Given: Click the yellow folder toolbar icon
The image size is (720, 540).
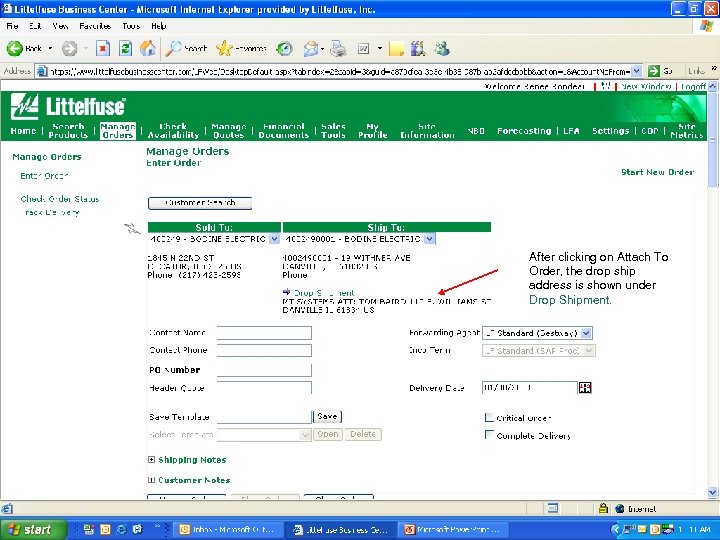Looking at the screenshot, I should (x=396, y=48).
